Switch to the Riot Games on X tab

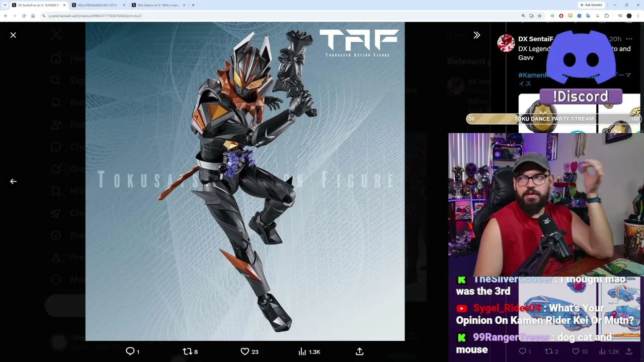(158, 5)
